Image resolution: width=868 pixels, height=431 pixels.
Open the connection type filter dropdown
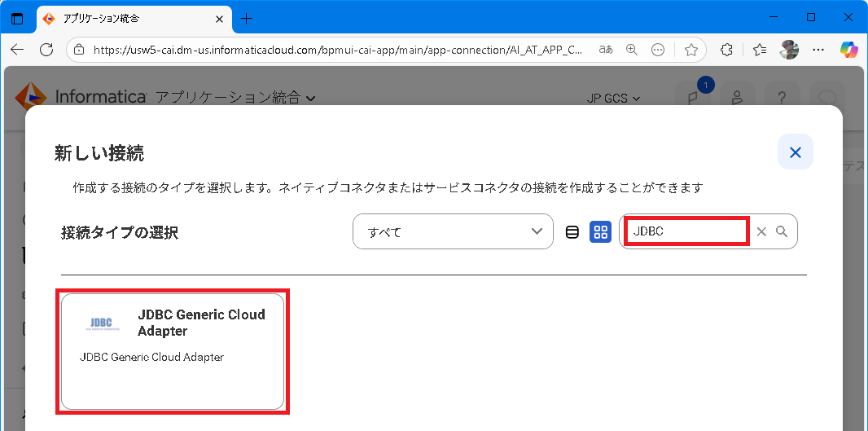tap(453, 231)
